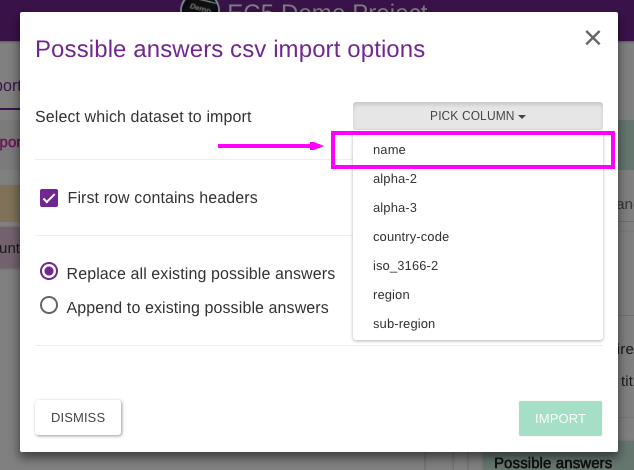Select 'Replace all existing possible answers' radio
Image resolution: width=634 pixels, height=470 pixels.
49,271
